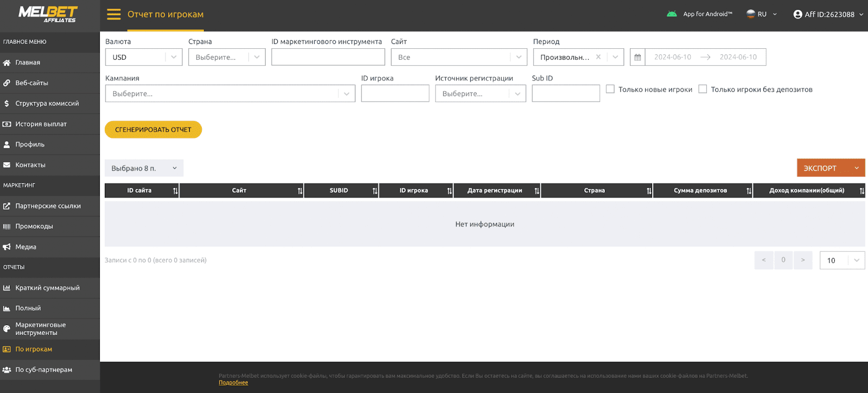Open the Подробнее cookie link

(233, 383)
